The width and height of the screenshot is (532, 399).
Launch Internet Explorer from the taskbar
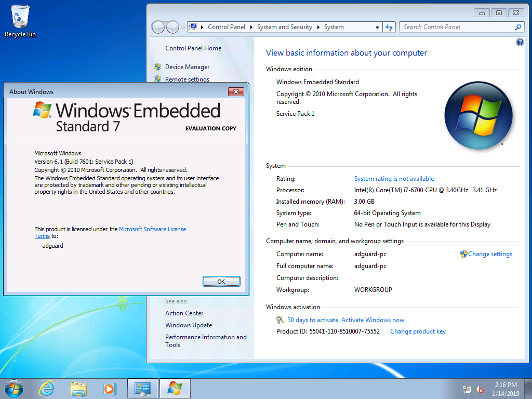pyautogui.click(x=46, y=389)
